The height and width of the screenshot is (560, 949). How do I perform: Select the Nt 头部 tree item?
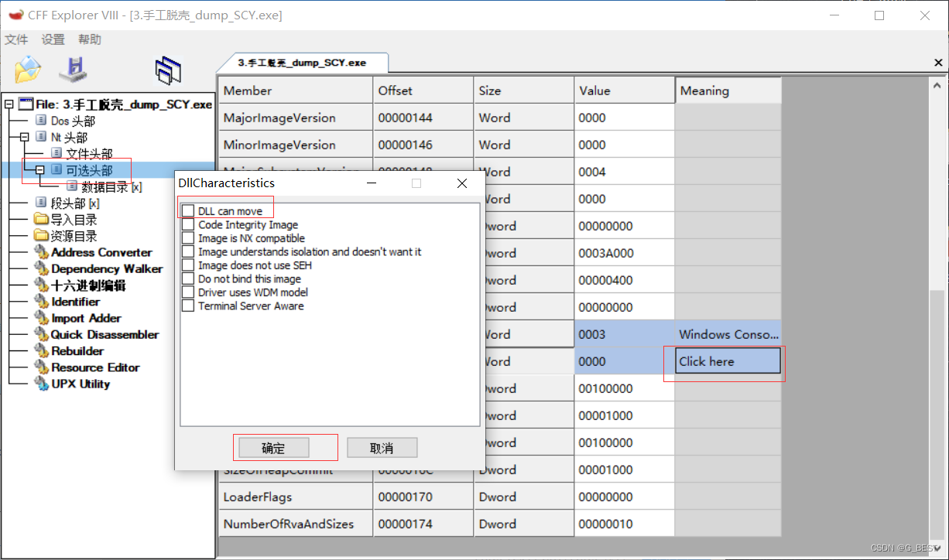click(69, 137)
